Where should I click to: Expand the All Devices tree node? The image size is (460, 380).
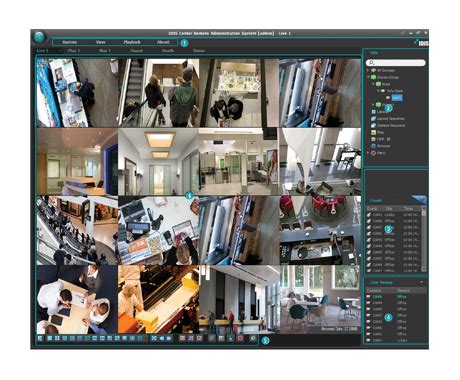(368, 70)
